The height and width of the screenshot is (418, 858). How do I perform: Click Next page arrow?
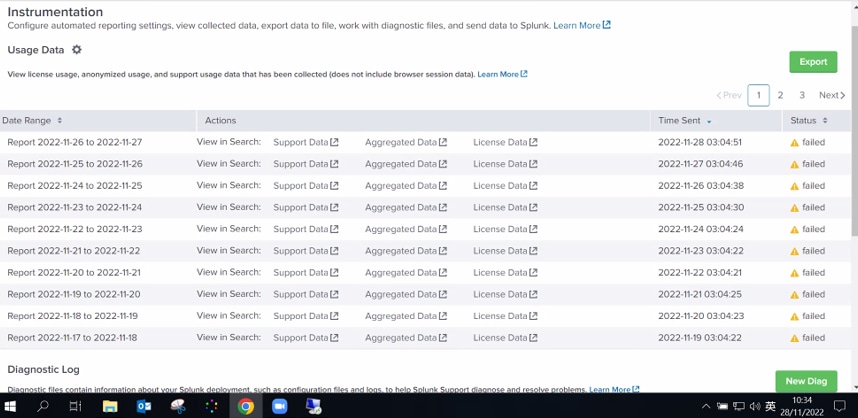[832, 95]
